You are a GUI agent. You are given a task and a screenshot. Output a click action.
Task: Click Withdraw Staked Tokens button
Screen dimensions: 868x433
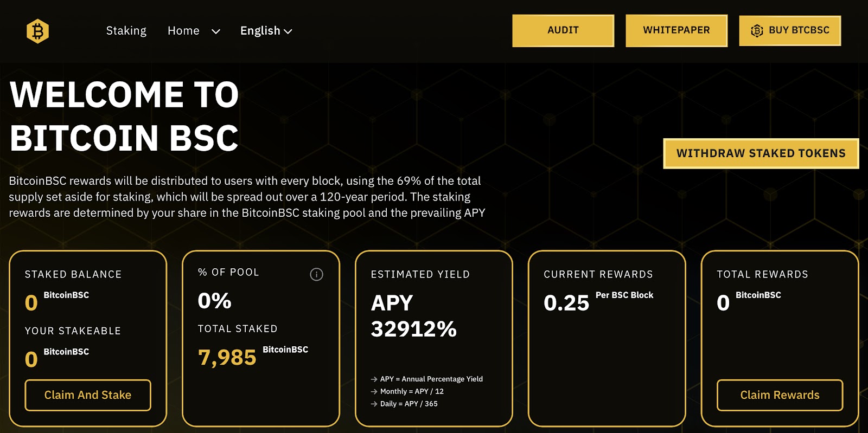click(761, 153)
